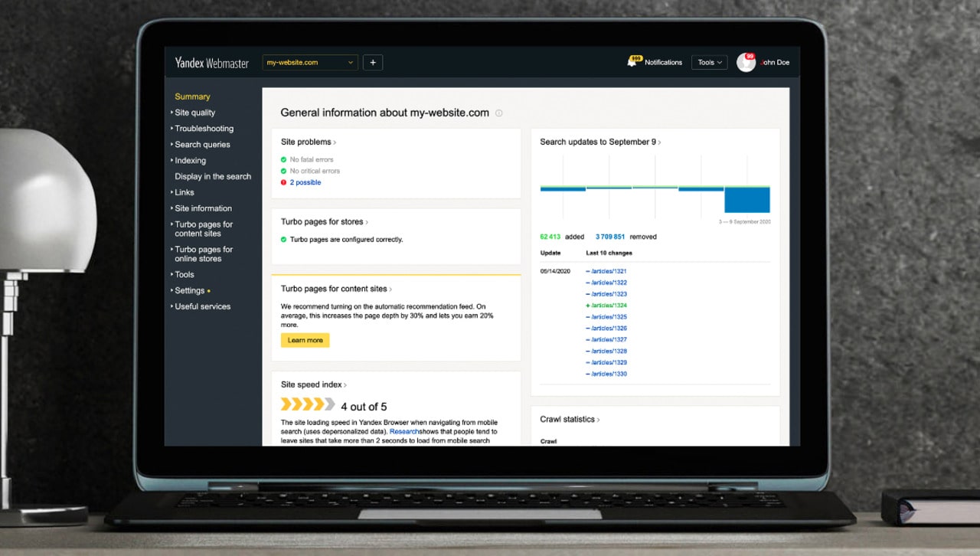Click the '2 possible' problems link
The height and width of the screenshot is (556, 980).
[x=305, y=182]
